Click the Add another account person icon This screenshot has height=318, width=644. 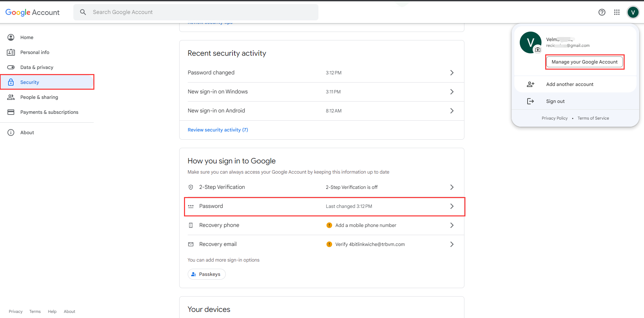pos(530,84)
